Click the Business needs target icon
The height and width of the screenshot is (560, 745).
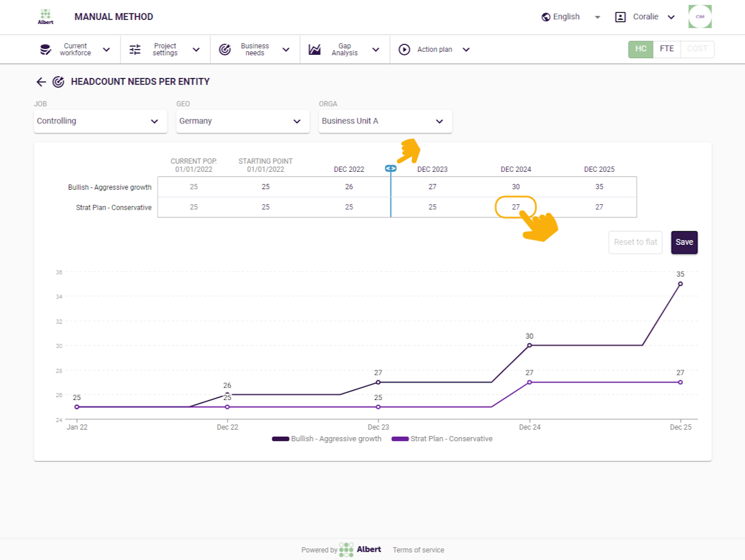[225, 49]
